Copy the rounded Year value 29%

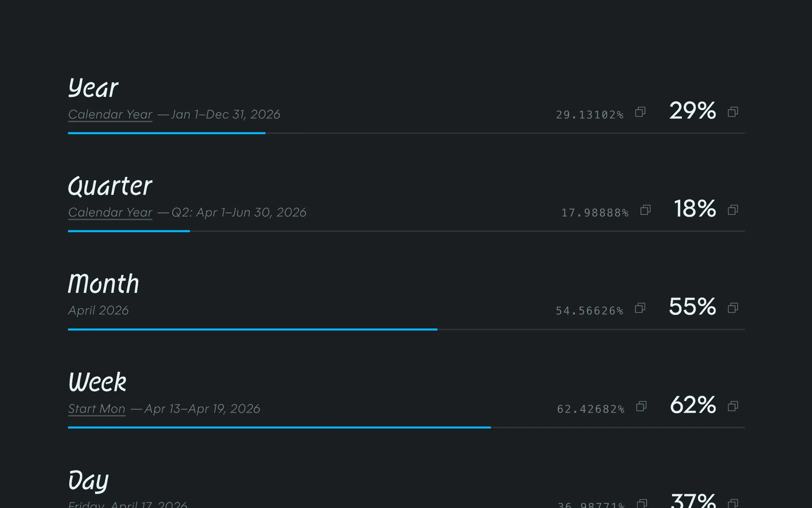click(x=733, y=112)
